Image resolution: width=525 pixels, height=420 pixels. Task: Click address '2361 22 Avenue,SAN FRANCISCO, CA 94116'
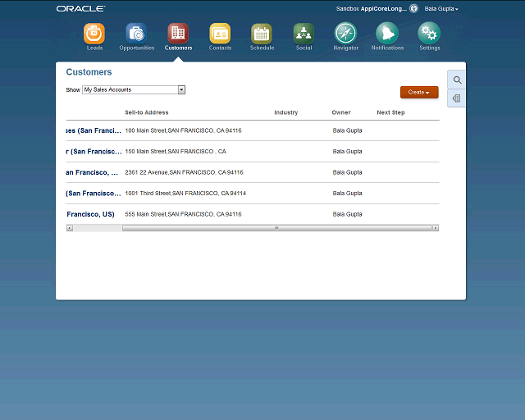coord(184,172)
